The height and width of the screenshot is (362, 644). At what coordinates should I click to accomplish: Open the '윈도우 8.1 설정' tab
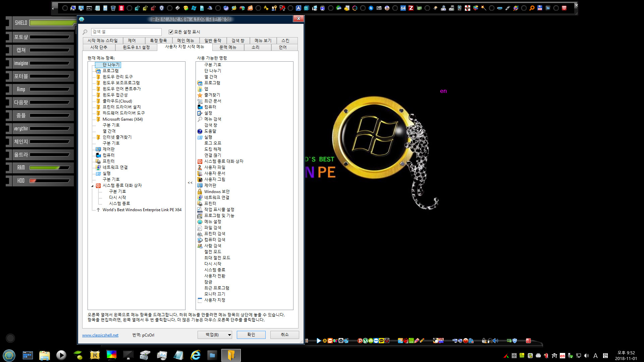(x=136, y=48)
